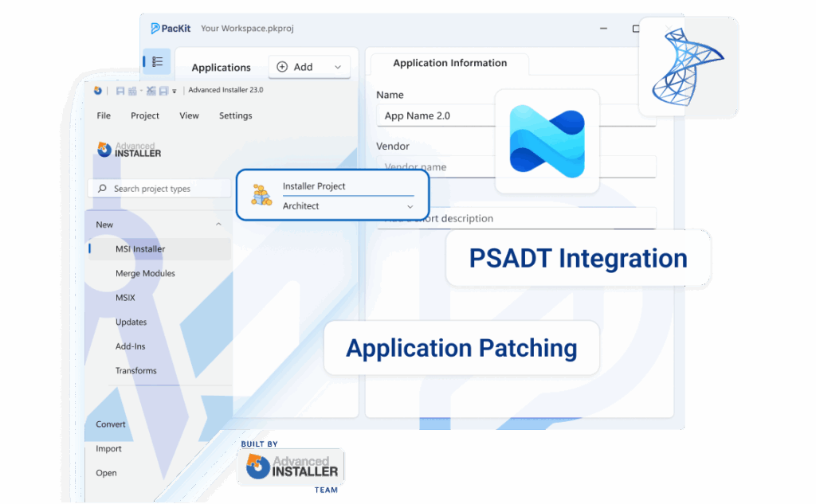
Task: Click Search project types field
Action: pos(159,188)
